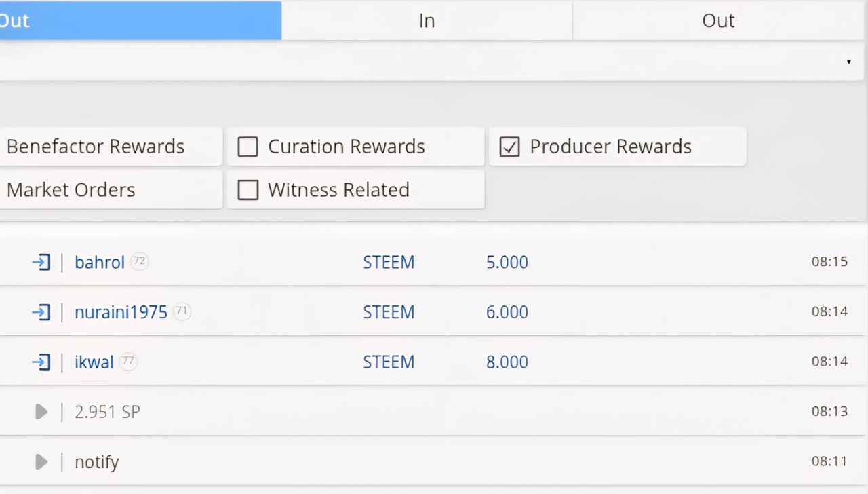Image resolution: width=868 pixels, height=494 pixels.
Task: Open the ikwal account link
Action: point(94,362)
